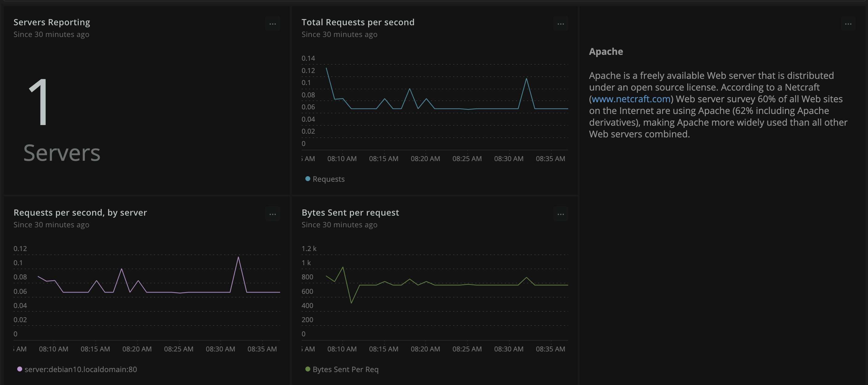868x385 pixels.
Task: Click 08:30 AM marker on Total Requests chart
Action: pos(508,158)
